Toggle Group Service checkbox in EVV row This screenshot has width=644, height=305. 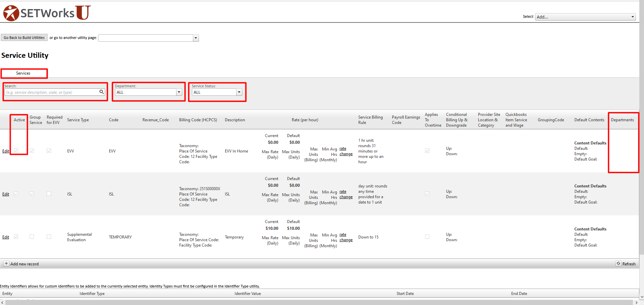click(32, 151)
